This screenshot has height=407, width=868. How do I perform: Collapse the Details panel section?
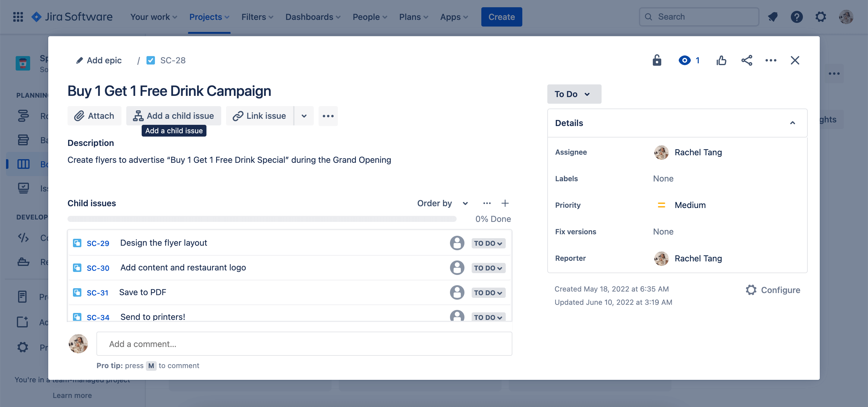[x=793, y=122]
